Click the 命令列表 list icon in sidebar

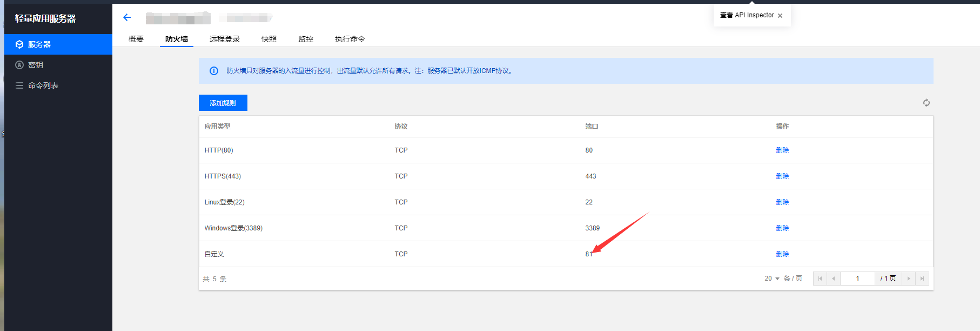pos(19,85)
